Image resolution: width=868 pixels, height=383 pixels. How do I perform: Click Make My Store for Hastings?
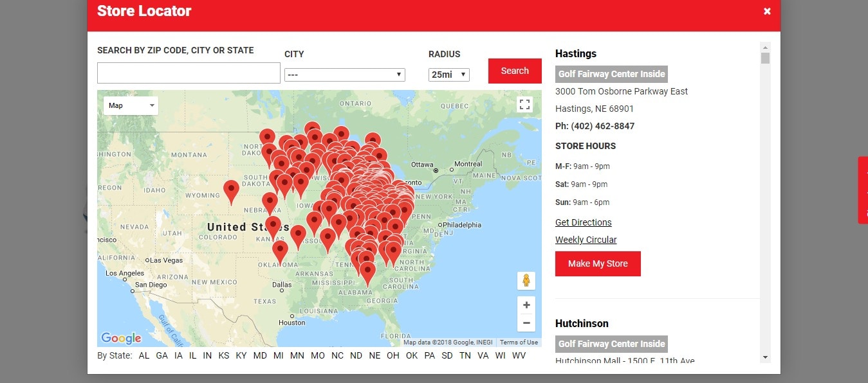pos(598,263)
